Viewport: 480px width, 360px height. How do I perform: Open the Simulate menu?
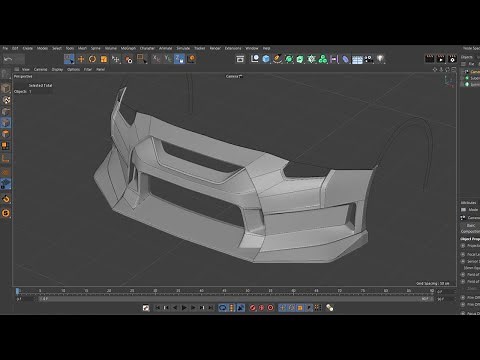point(183,48)
